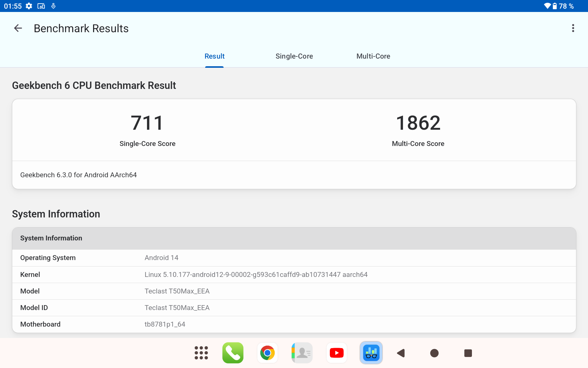Tap the settings gear in status bar

coord(29,6)
